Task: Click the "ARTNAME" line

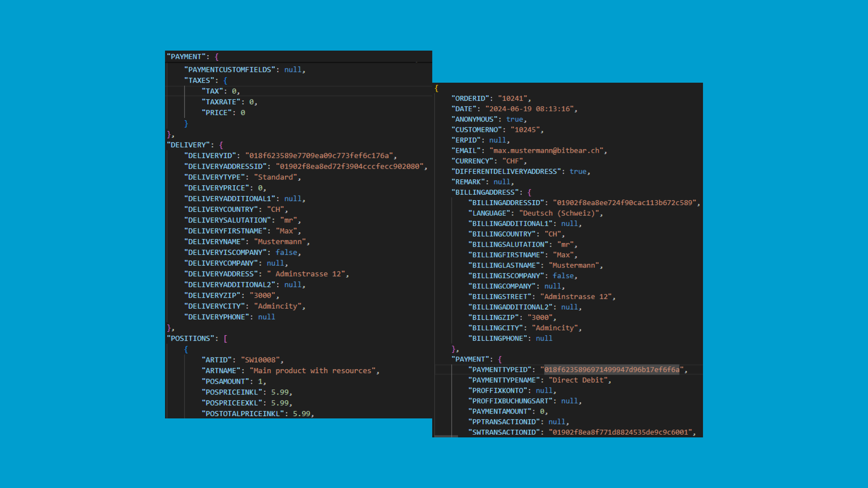Action: point(290,371)
